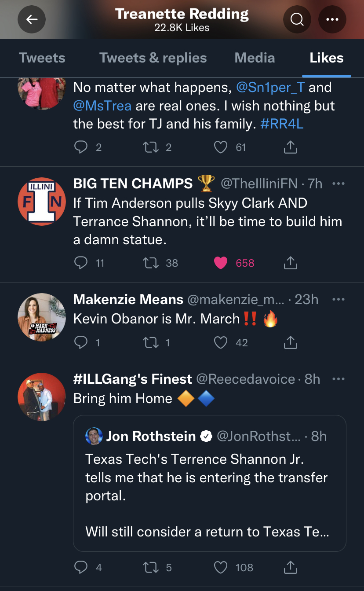Open more options for BIG TEN CHAMPS tweet
Screen dimensions: 364x591
(x=338, y=184)
